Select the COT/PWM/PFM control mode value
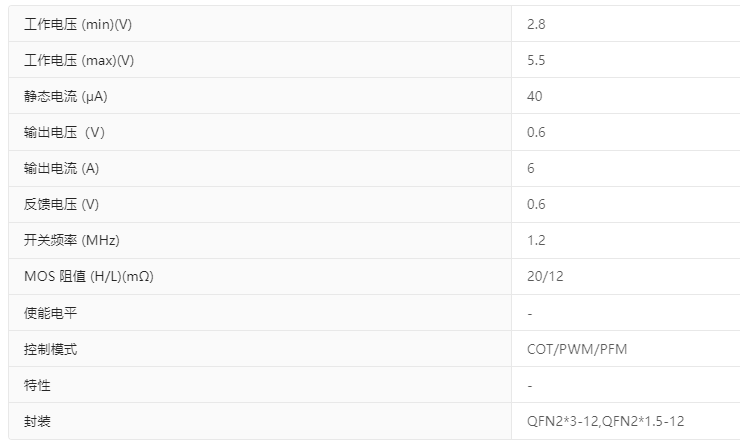Viewport: 740px width, 448px height. [577, 349]
